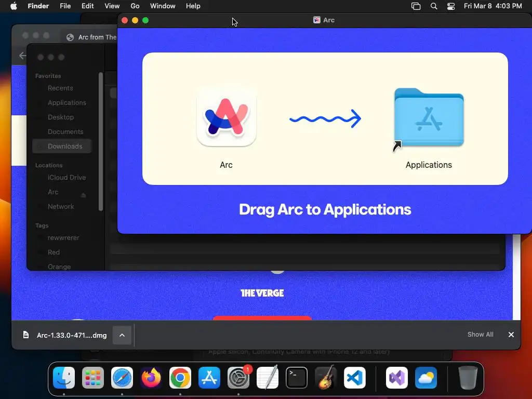Open the Finder menu
This screenshot has height=399, width=532.
pos(38,6)
